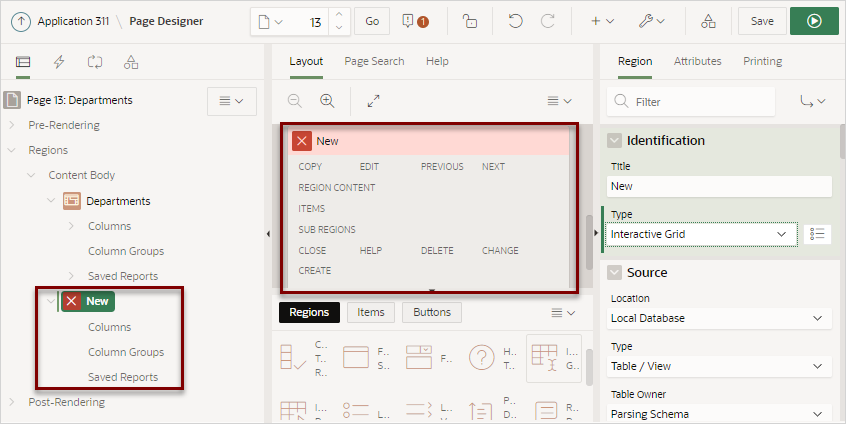Open the Go to Group arrow menu
The image size is (846, 424).
[x=813, y=101]
